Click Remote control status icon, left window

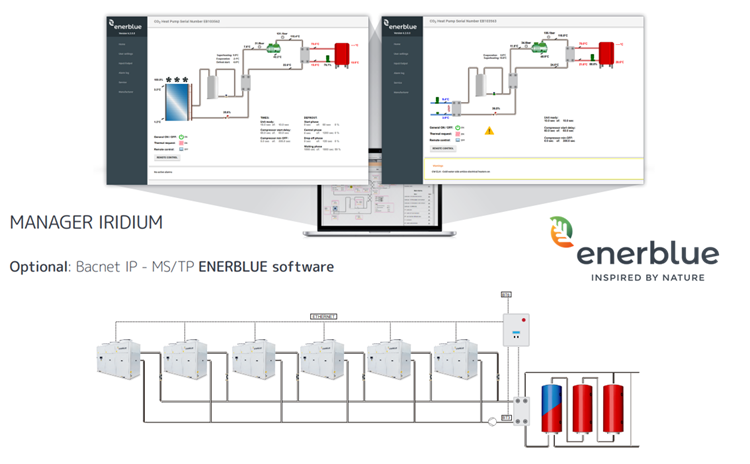pyautogui.click(x=182, y=149)
